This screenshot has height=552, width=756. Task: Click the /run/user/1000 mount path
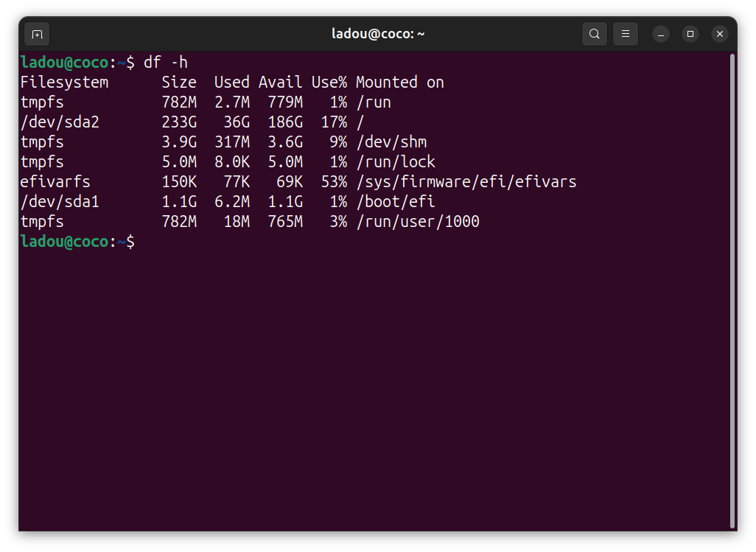(x=417, y=222)
